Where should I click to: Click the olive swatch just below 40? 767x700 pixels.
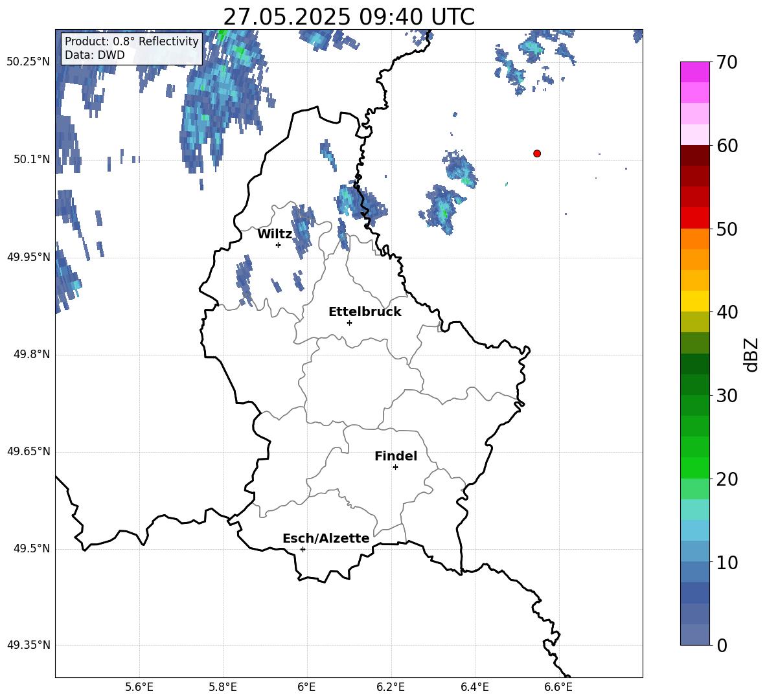[x=694, y=322]
